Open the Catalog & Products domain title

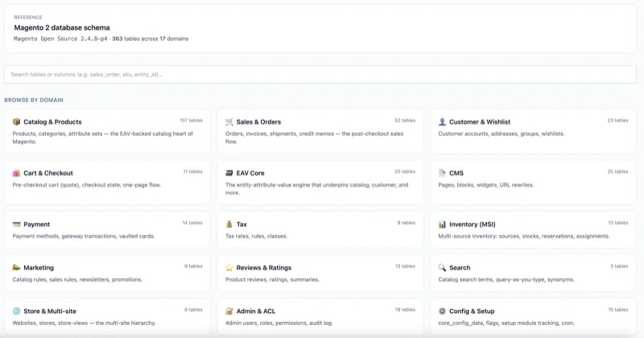(52, 122)
